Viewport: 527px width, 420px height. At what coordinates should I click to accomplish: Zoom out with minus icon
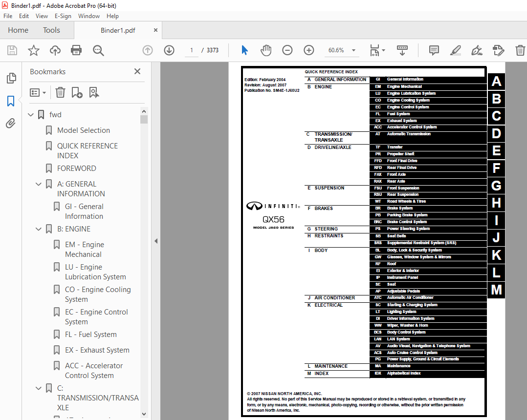click(x=287, y=50)
